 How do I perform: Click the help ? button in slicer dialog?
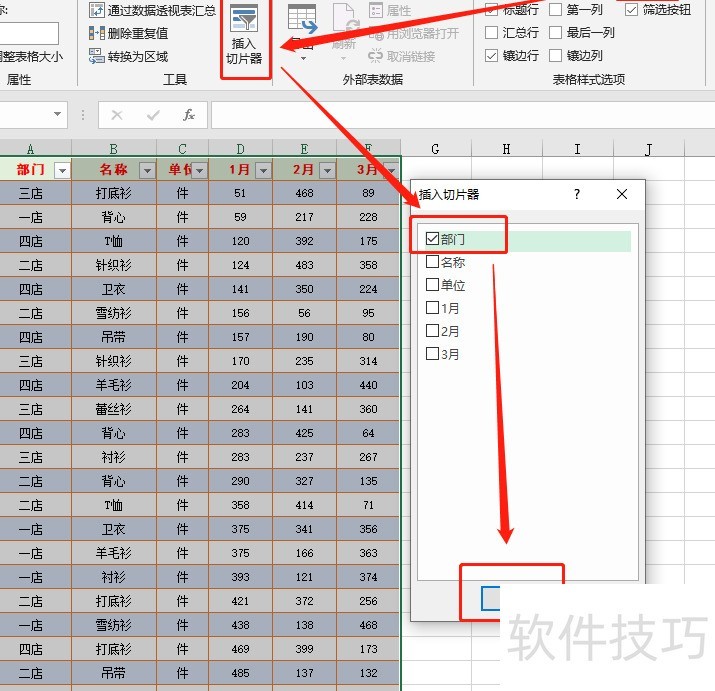577,194
